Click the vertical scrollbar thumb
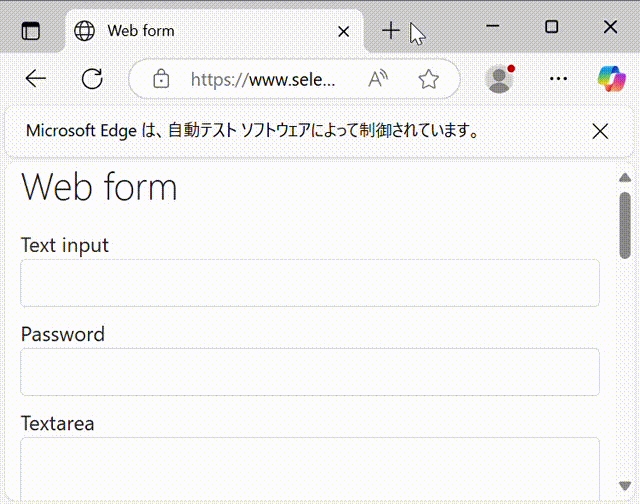This screenshot has height=504, width=640. 625,225
